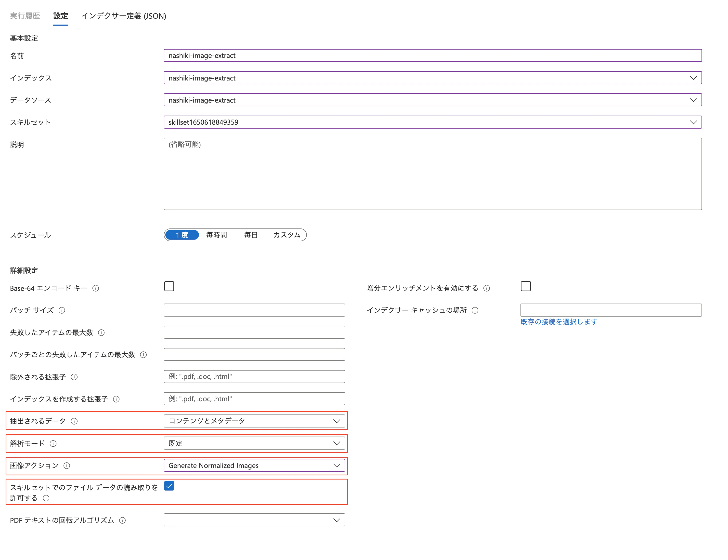
Task: Open info tooltip for Base-64 エンコード キー
Action: tap(96, 288)
